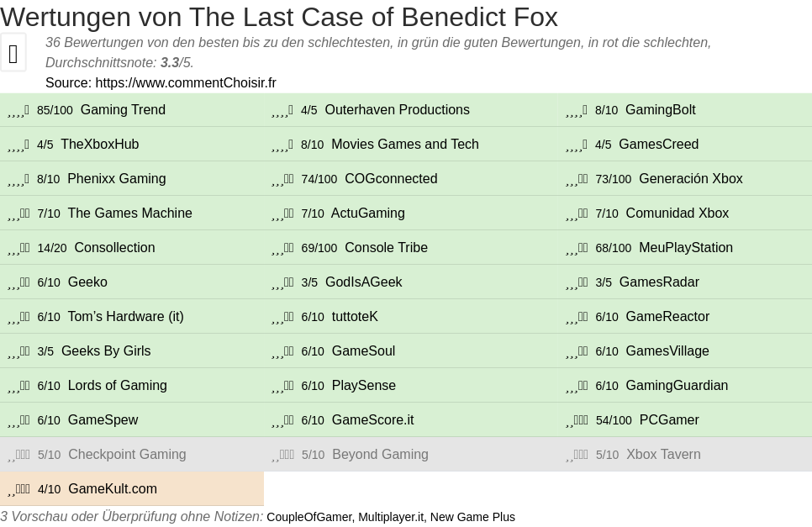Click the star icons beside Checkpoint Gaming
This screenshot has width=812, height=527.
point(18,455)
